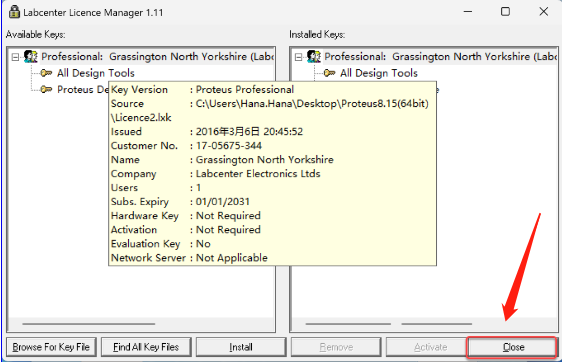Click the Installed Keys left scrollbar segment
This screenshot has height=362, width=562.
tap(348, 324)
